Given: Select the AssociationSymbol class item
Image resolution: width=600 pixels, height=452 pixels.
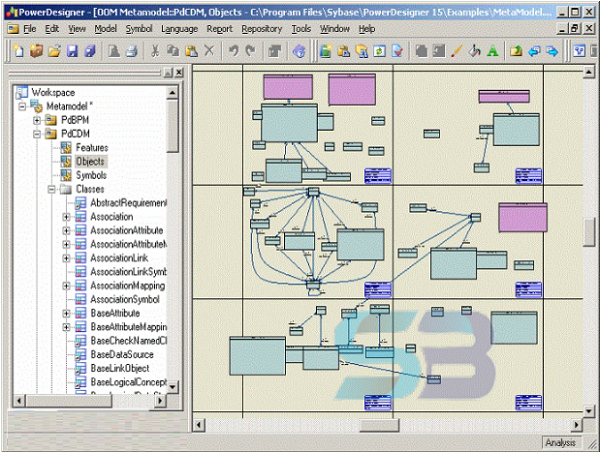Looking at the screenshot, I should (x=125, y=299).
